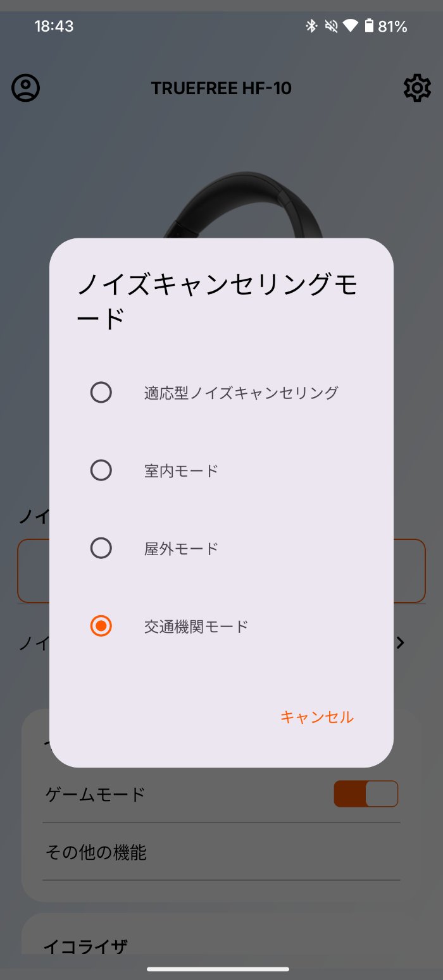Expand the noise cancelling chevron arrow
Screen dimensions: 443x980
coord(400,643)
